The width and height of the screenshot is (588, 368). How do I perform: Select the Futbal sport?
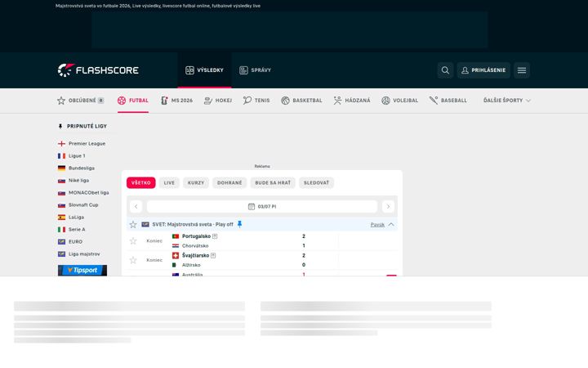pyautogui.click(x=133, y=101)
